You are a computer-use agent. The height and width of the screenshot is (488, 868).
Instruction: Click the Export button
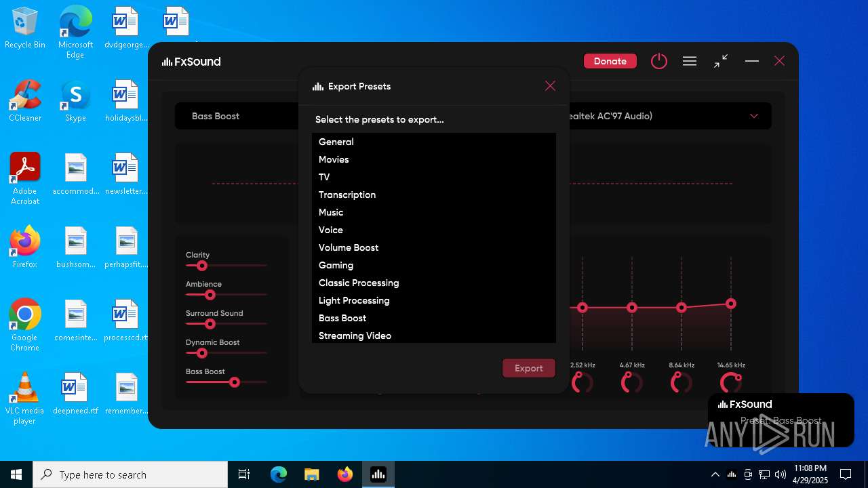(529, 368)
